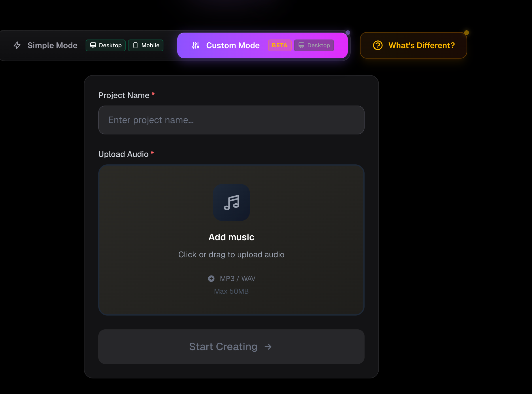The image size is (532, 394).
Task: Click the arrow icon inside Start Creating button
Action: tap(268, 347)
